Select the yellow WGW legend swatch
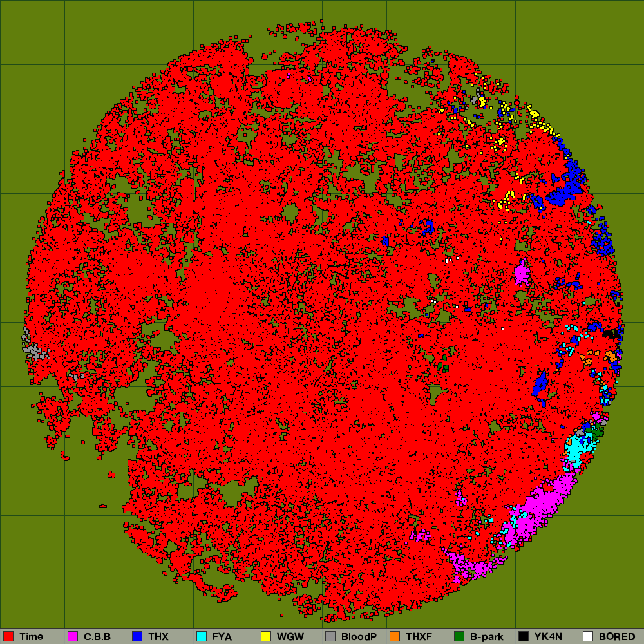 (266, 637)
